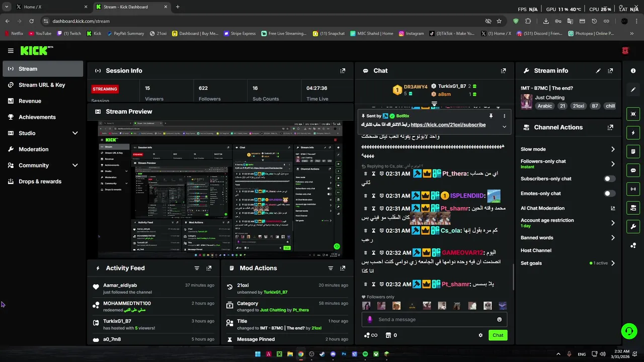The image size is (644, 362).
Task: Click Host Channel action
Action: tap(536, 250)
